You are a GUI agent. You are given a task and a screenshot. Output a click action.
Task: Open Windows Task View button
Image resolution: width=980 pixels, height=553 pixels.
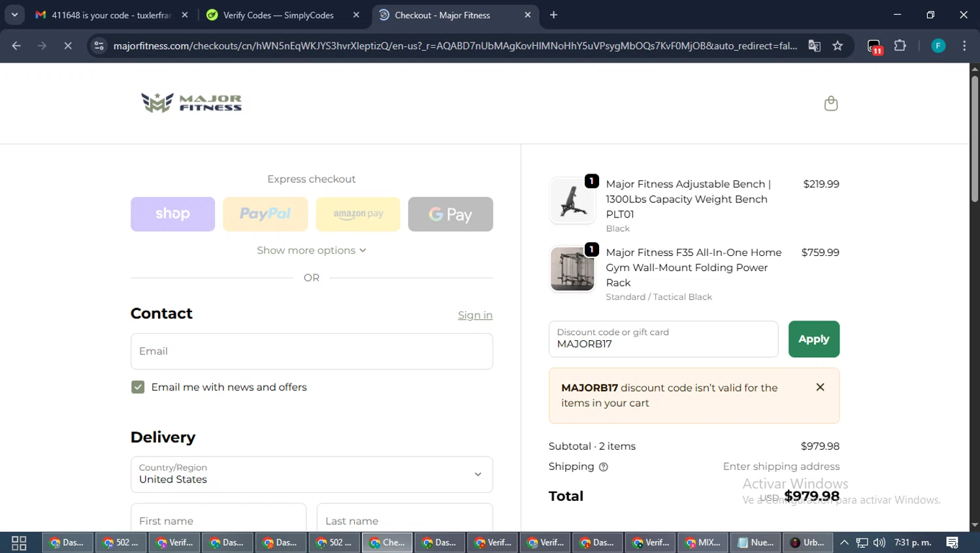[x=19, y=543]
